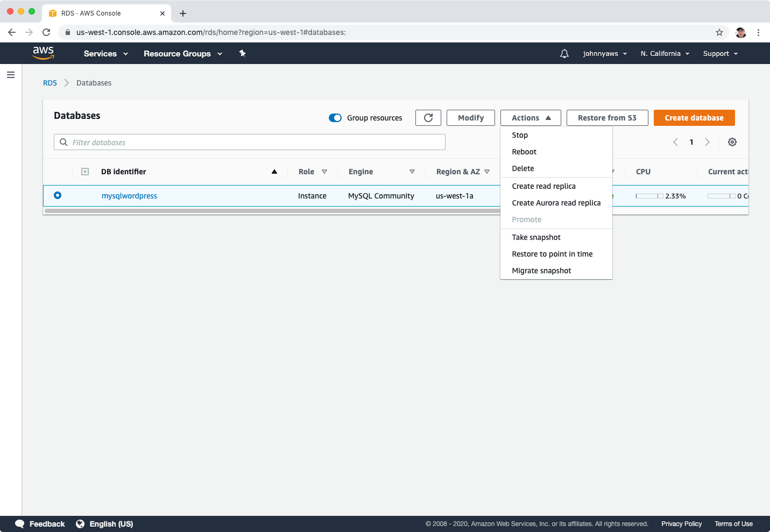Click the Feedback link in footer
This screenshot has width=770, height=532.
[47, 524]
